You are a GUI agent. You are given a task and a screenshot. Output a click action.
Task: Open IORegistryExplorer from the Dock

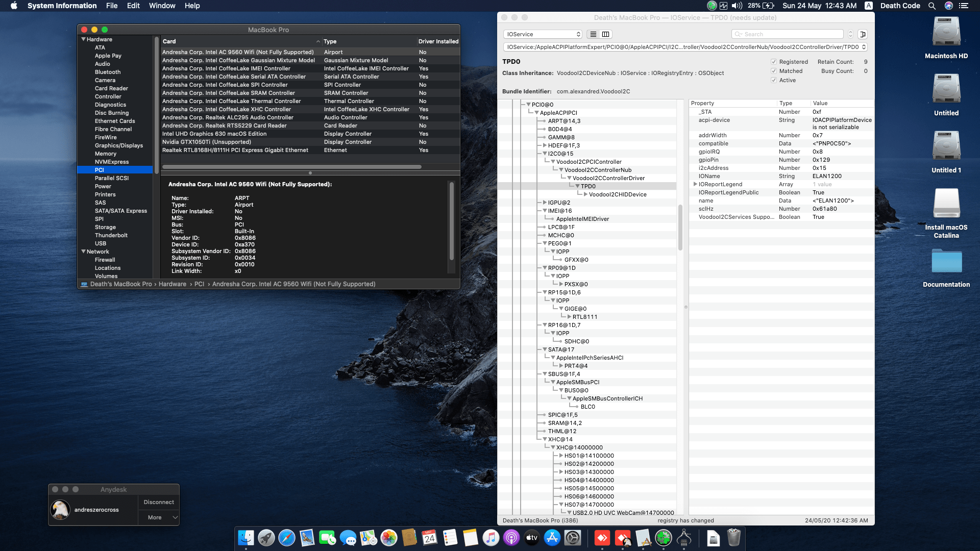click(684, 538)
